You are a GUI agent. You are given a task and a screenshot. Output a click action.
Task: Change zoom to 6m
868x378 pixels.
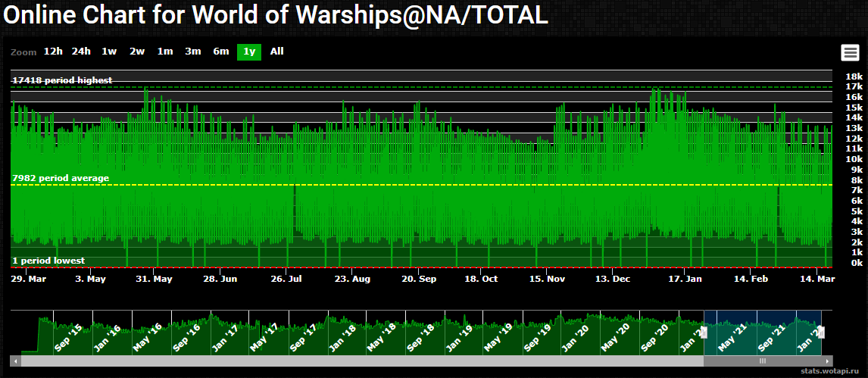(x=221, y=52)
